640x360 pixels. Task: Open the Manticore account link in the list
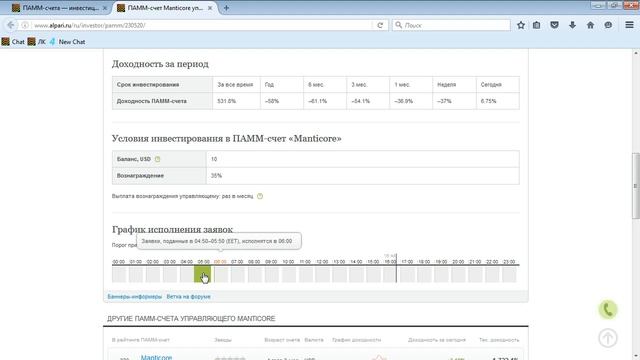156,357
